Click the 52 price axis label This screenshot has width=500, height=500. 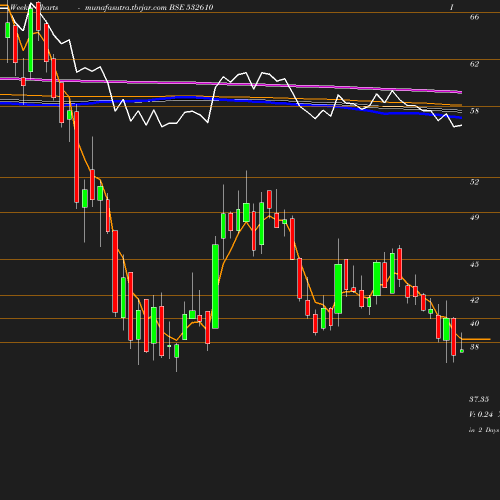click(x=474, y=182)
